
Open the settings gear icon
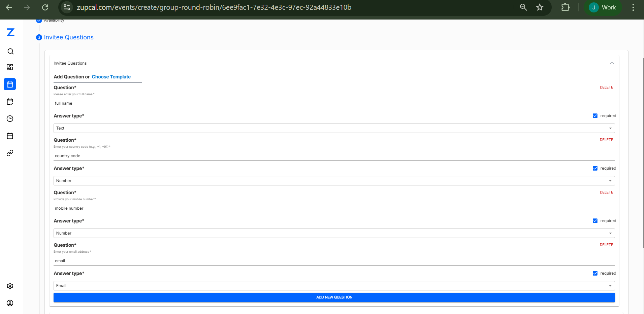tap(10, 286)
